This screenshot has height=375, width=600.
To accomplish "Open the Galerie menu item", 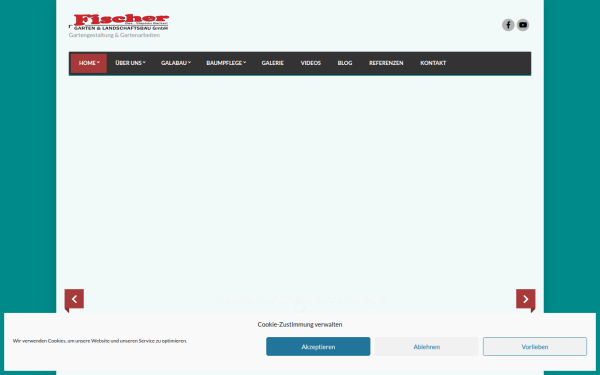I will (x=272, y=63).
